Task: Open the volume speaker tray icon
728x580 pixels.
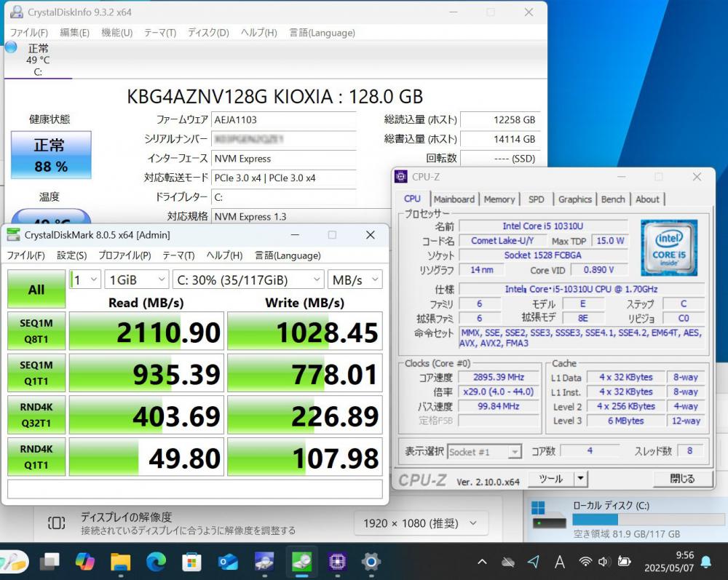Action: pos(604,562)
